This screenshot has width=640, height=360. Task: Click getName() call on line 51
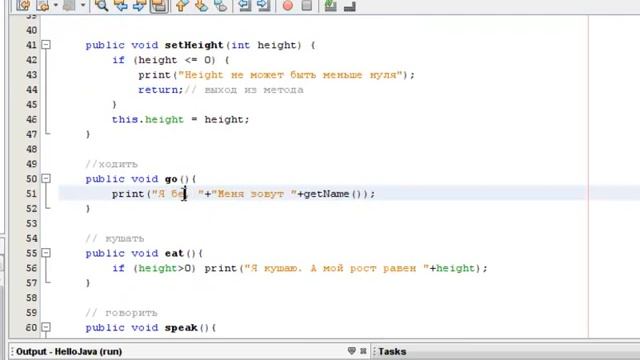point(333,194)
